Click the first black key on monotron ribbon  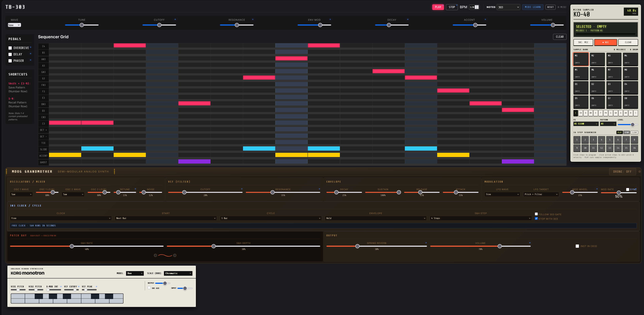[x=39, y=296]
